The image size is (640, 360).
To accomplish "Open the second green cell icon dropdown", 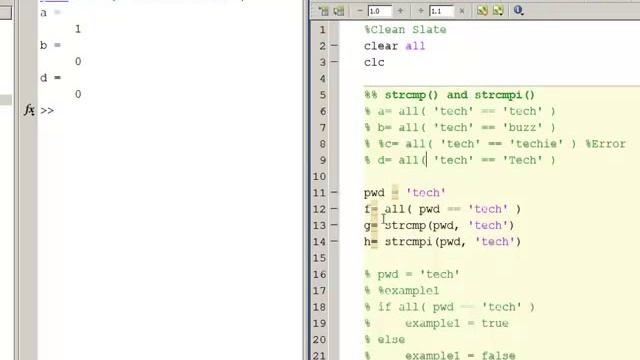I will tap(498, 11).
